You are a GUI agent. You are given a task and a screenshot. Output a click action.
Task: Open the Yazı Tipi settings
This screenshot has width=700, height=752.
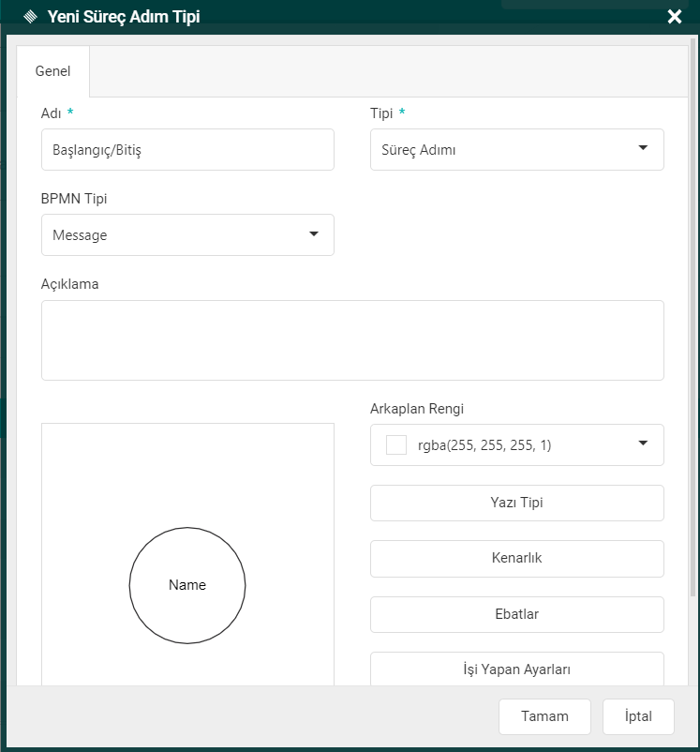pos(517,503)
